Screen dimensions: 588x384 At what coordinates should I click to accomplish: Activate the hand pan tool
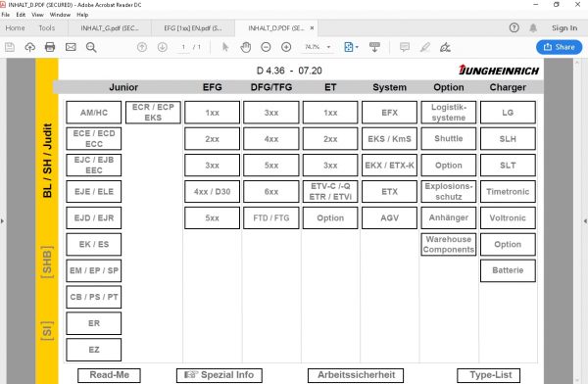pyautogui.click(x=246, y=47)
